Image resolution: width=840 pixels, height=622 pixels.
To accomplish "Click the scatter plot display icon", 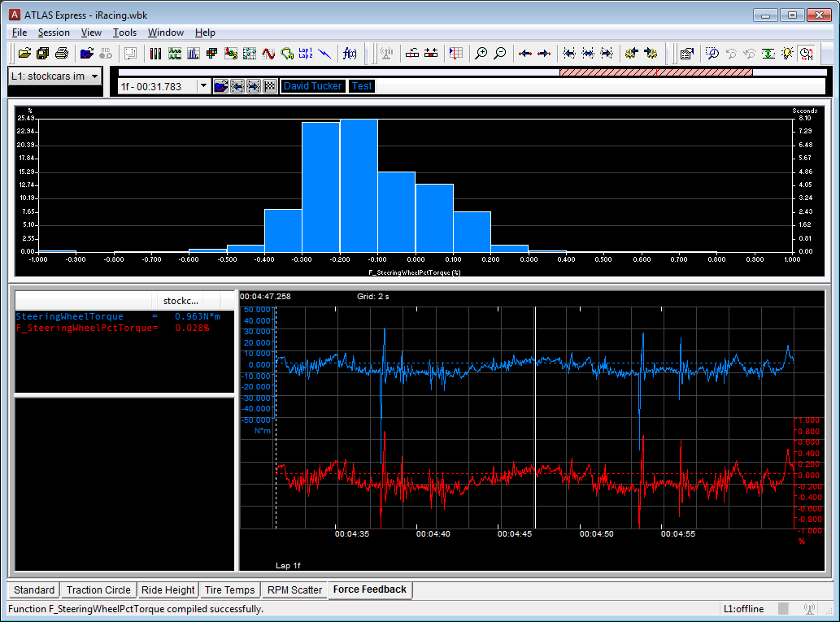I will click(250, 53).
